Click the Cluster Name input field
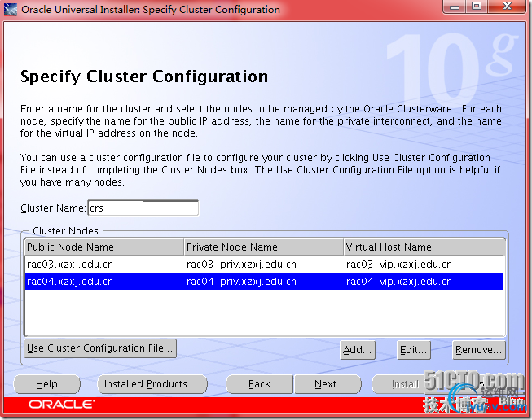 point(143,208)
